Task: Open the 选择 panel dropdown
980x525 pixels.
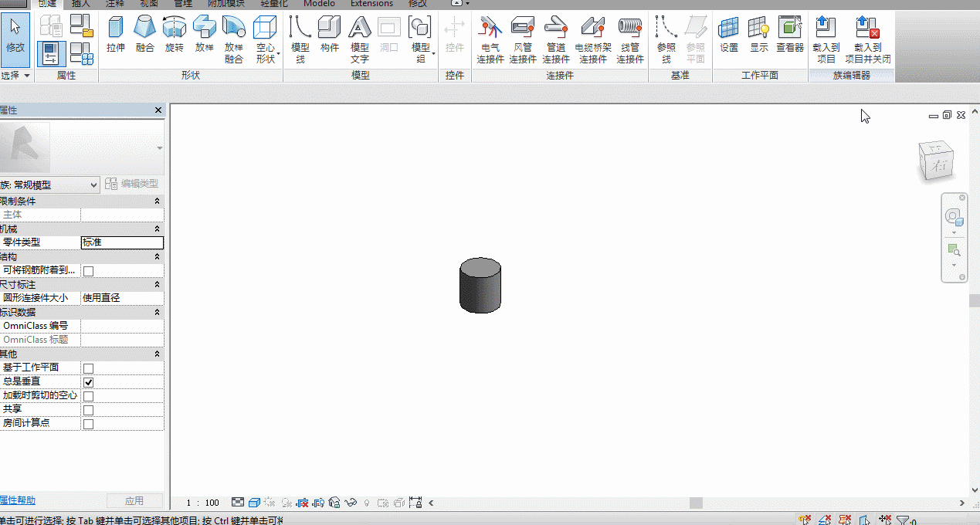Action: (x=15, y=76)
